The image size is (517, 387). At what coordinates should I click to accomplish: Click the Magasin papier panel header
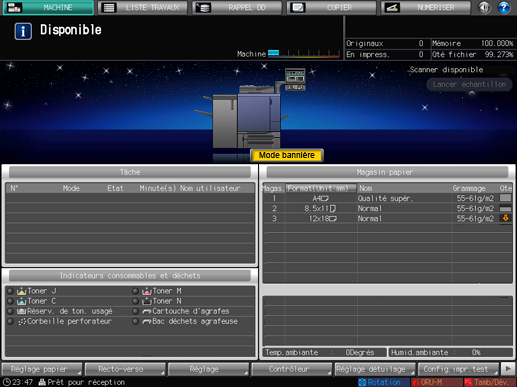[387, 172]
